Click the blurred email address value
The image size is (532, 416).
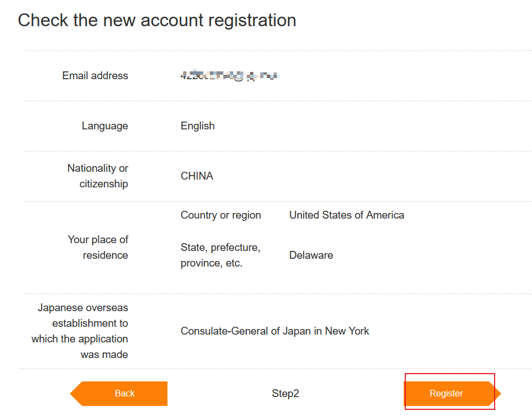(230, 76)
